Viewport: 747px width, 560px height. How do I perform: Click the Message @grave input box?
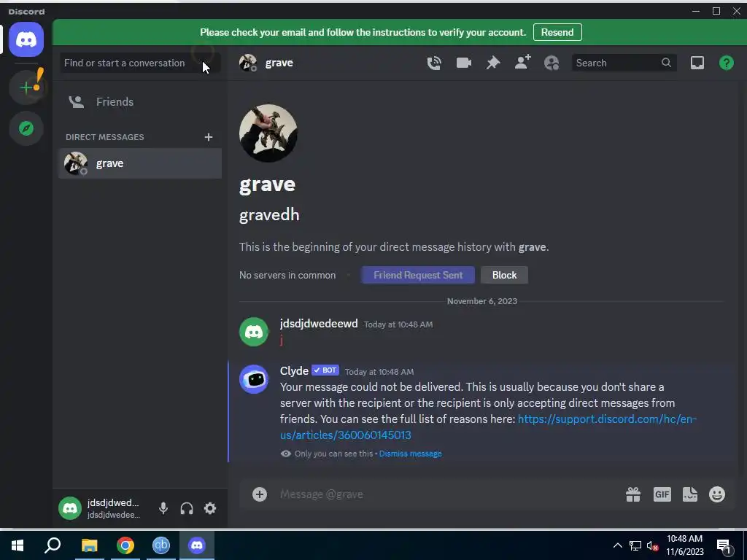coord(448,494)
